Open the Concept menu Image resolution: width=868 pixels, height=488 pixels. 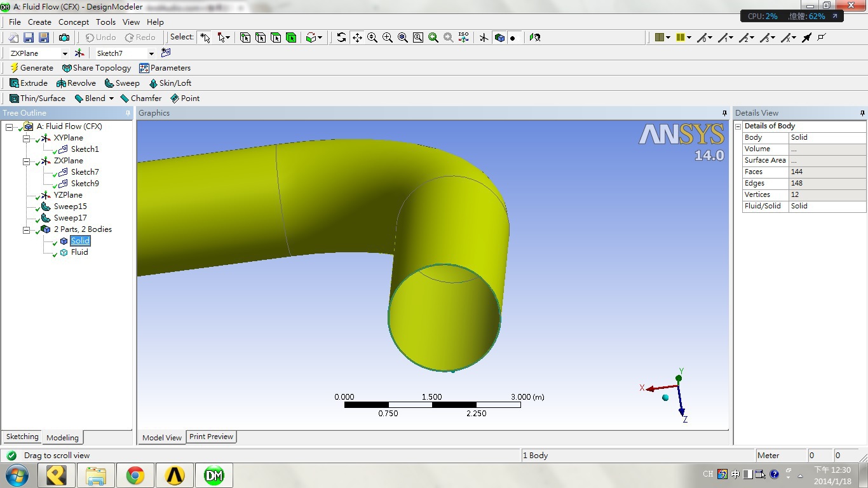[x=74, y=22]
